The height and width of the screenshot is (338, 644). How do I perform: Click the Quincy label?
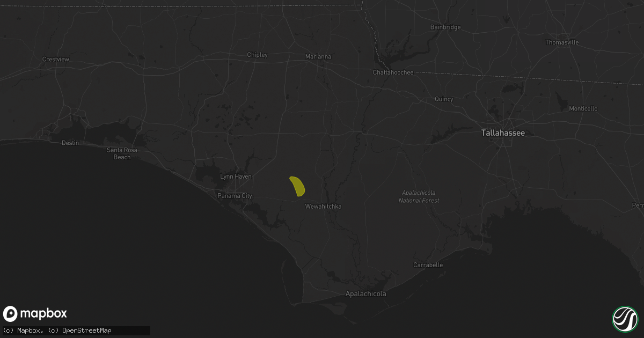pos(444,99)
